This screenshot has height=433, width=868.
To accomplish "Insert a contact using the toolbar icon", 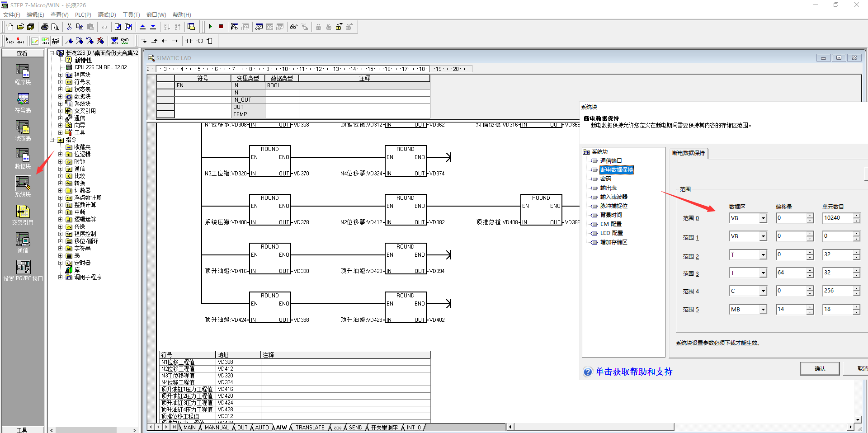I will click(189, 41).
